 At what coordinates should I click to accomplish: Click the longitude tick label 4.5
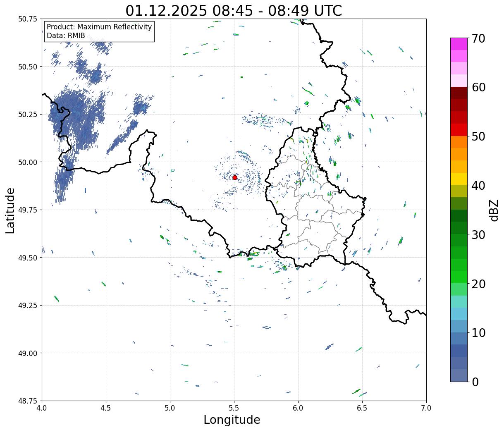(106, 408)
